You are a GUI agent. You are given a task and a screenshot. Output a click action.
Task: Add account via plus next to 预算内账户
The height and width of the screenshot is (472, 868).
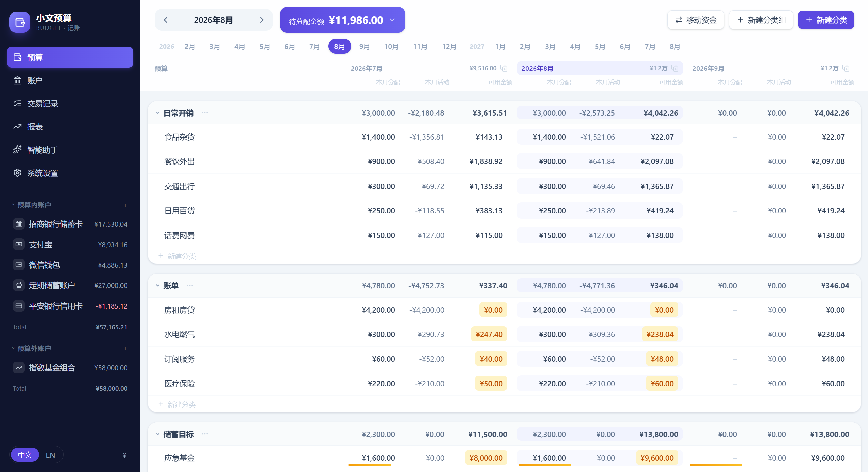tap(125, 205)
